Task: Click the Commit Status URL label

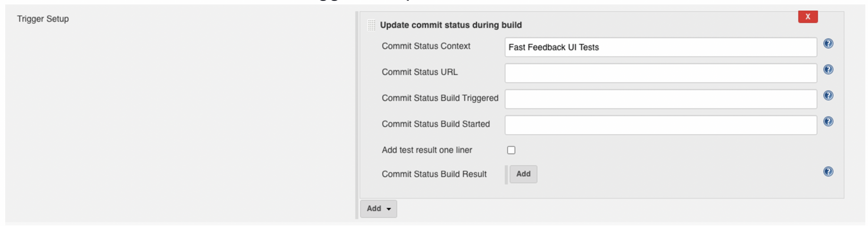Action: (419, 72)
